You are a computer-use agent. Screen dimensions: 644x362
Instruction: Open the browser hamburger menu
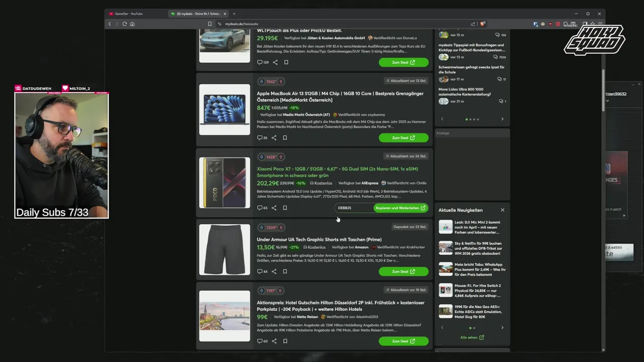600,24
